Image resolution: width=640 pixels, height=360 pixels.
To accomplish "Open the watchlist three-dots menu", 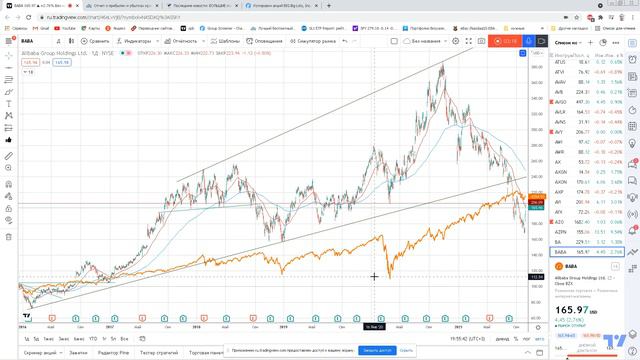I will coord(616,42).
